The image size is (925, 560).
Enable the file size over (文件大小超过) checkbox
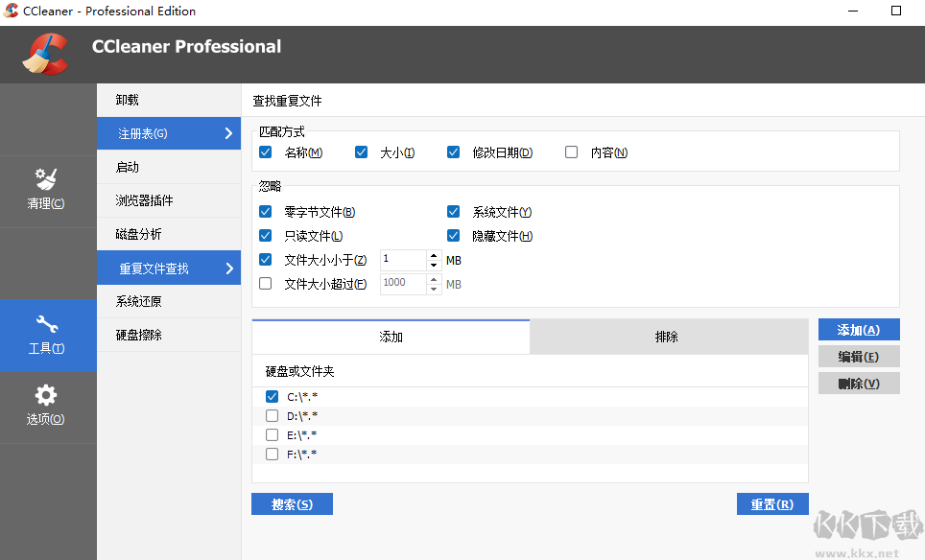click(x=265, y=283)
